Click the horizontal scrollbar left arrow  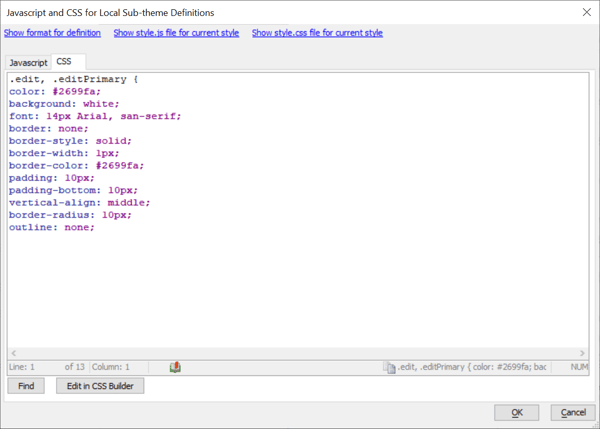(13, 353)
